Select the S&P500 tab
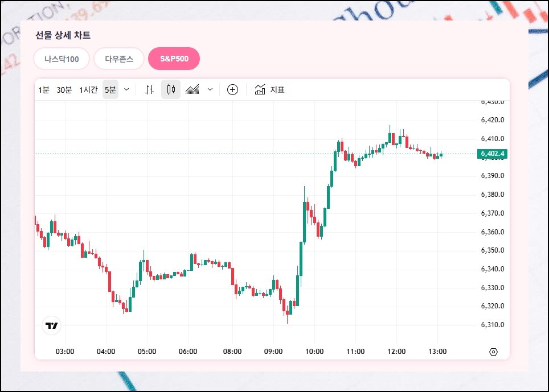 coord(174,59)
